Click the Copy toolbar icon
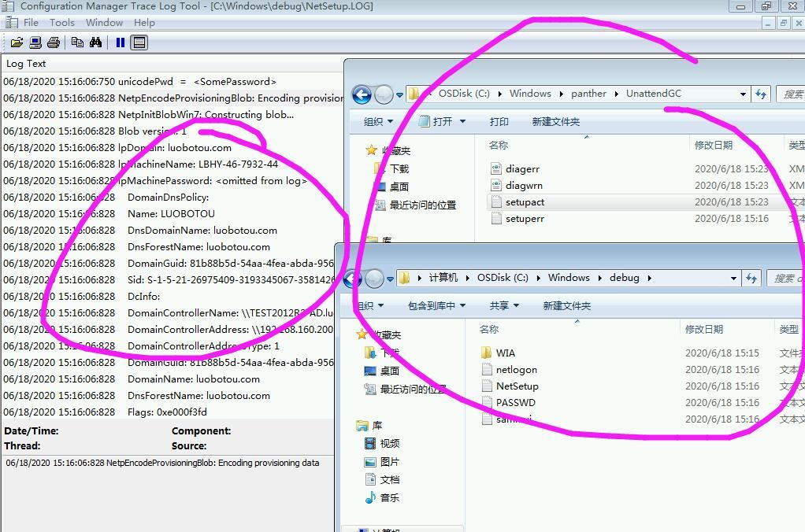Image resolution: width=805 pixels, height=532 pixels. coord(77,42)
